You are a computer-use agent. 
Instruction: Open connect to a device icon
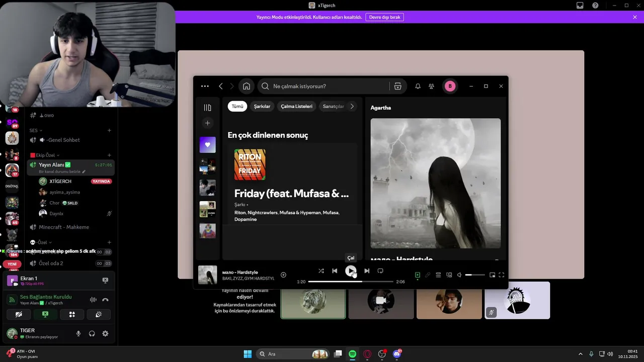449,275
